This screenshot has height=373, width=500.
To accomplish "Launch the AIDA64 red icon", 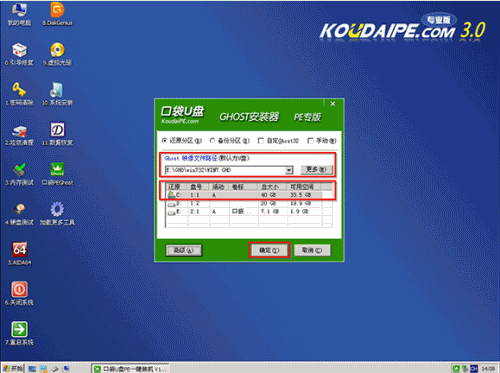I will click(19, 249).
